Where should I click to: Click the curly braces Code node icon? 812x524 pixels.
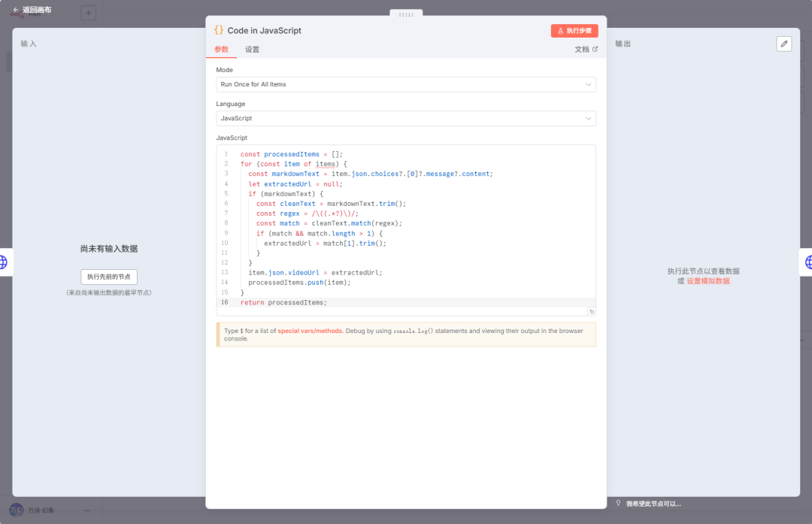[x=219, y=30]
